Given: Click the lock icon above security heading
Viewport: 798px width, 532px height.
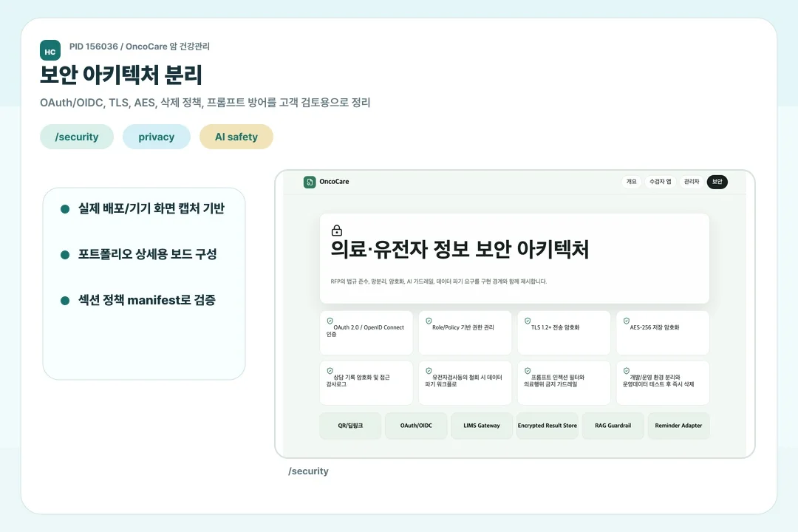Looking at the screenshot, I should (337, 231).
